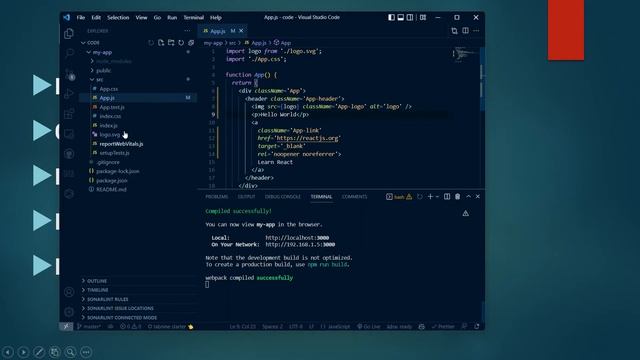Switch to the Debug Console tab
The image size is (640, 360).
tap(282, 197)
